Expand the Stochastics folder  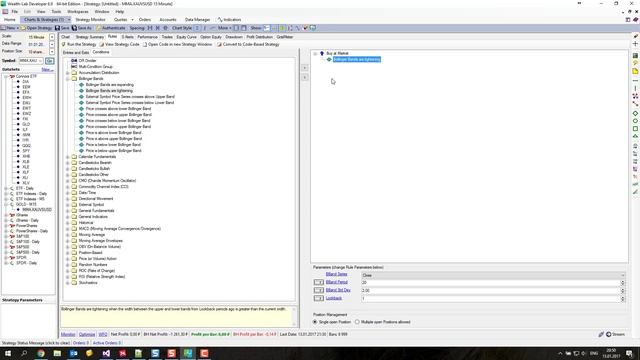[68, 283]
